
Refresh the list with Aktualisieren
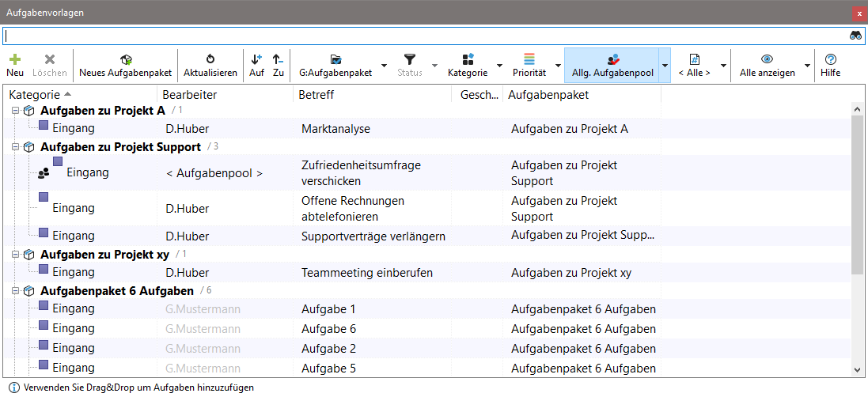click(210, 65)
